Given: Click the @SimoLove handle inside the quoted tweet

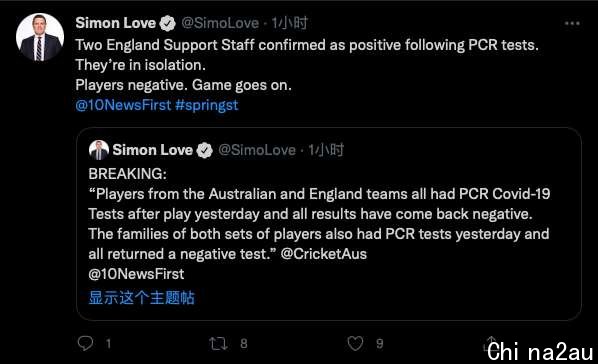Looking at the screenshot, I should click(257, 150).
